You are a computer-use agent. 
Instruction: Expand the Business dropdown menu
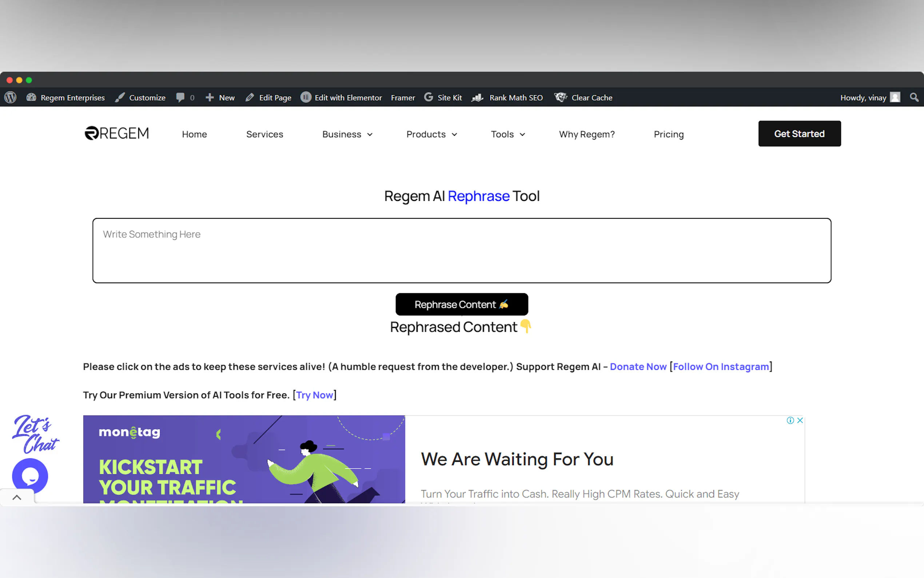347,134
